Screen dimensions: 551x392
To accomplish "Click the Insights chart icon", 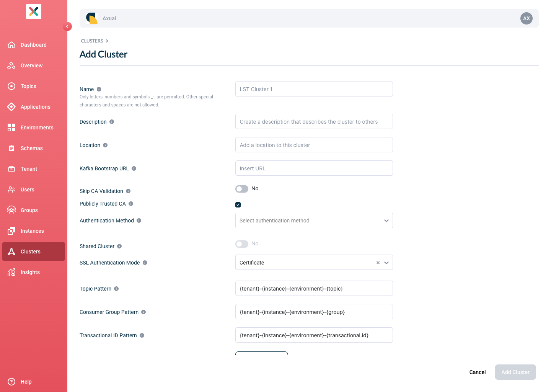I will pos(11,272).
